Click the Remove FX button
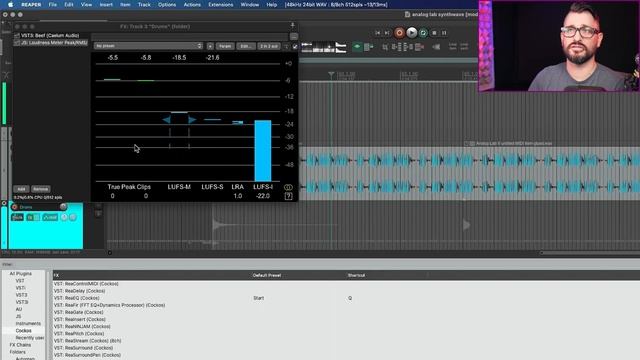This screenshot has width=640, height=360. click(40, 189)
